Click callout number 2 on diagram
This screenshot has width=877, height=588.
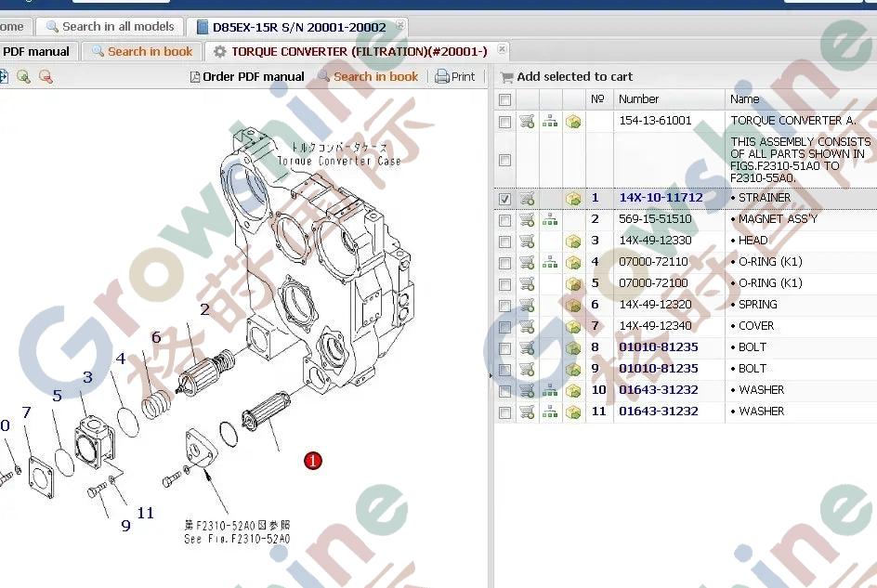(204, 309)
